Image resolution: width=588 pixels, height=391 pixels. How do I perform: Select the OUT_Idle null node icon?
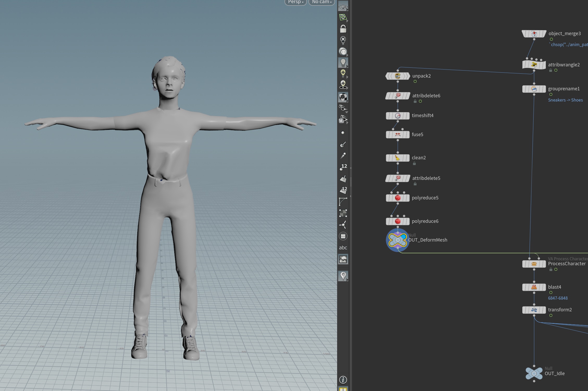point(534,374)
